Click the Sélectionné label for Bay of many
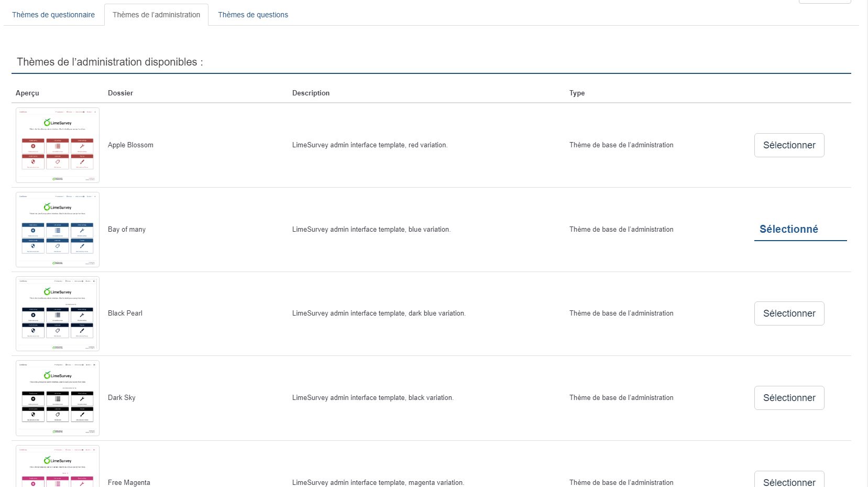 click(x=788, y=229)
